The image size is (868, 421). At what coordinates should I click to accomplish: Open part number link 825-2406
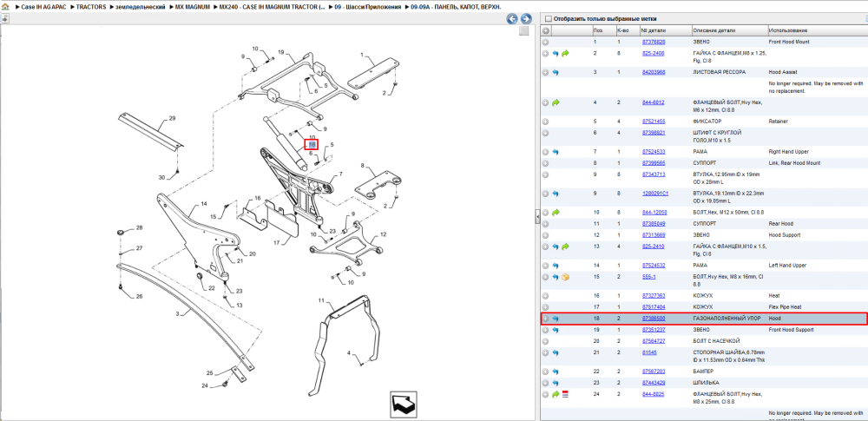pyautogui.click(x=653, y=53)
